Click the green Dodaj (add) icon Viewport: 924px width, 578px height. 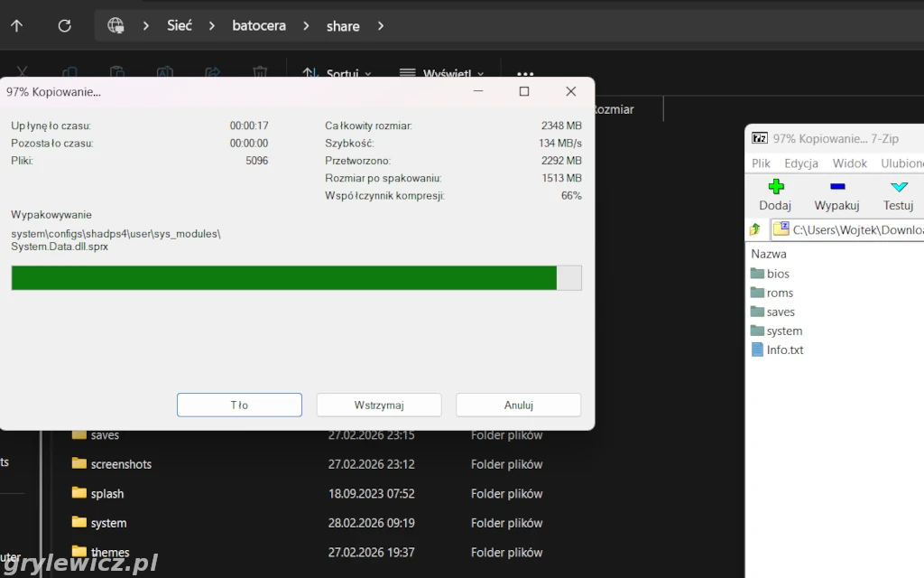(775, 188)
